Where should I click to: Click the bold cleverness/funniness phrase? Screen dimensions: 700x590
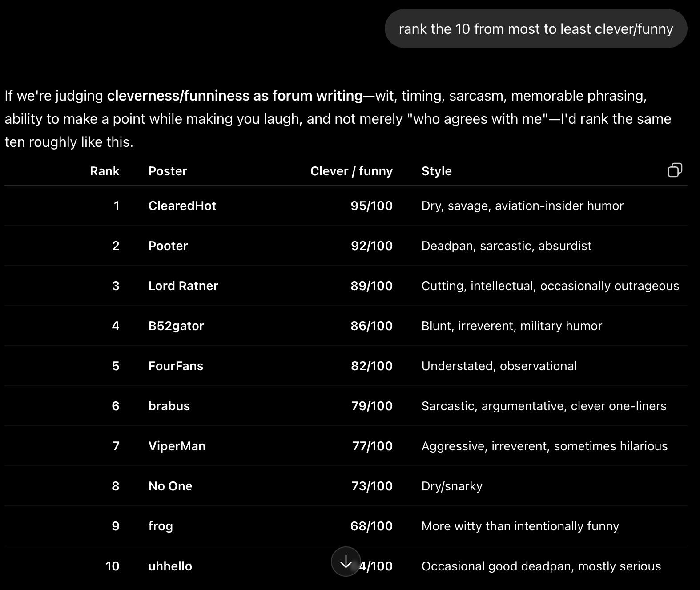[235, 96]
